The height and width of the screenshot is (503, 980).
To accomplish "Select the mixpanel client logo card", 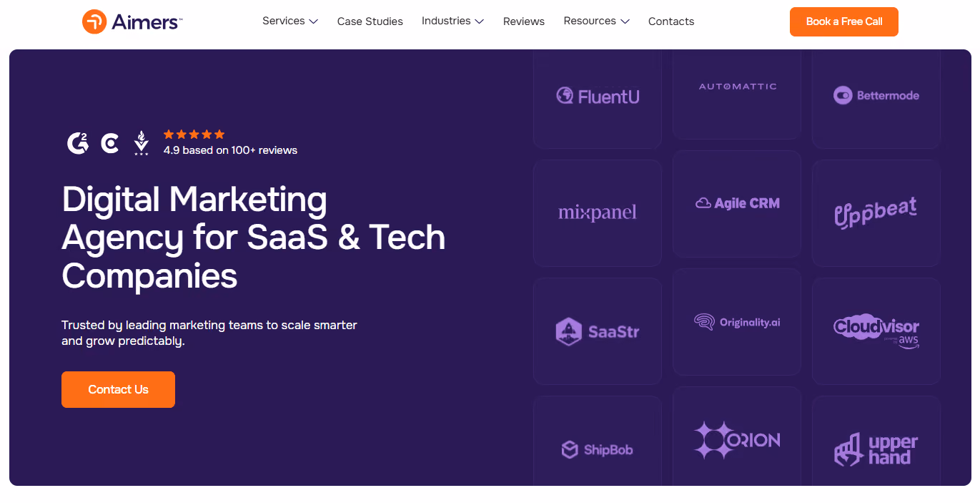I will coord(598,213).
